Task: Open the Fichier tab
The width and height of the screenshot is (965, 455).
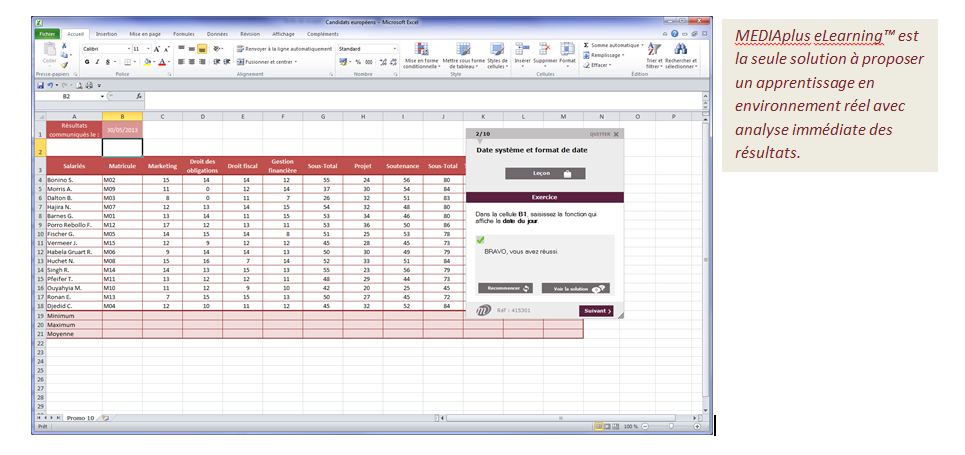Action: click(x=47, y=34)
